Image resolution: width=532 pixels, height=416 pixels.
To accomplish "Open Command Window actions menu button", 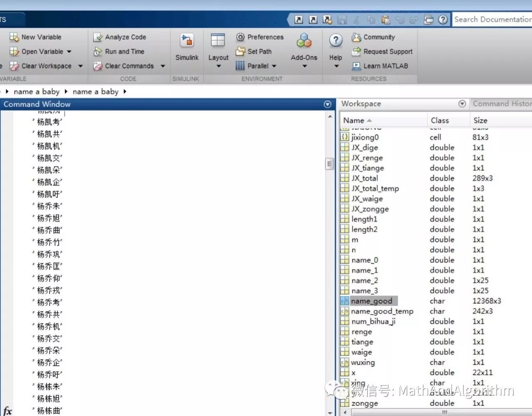I will pos(328,104).
